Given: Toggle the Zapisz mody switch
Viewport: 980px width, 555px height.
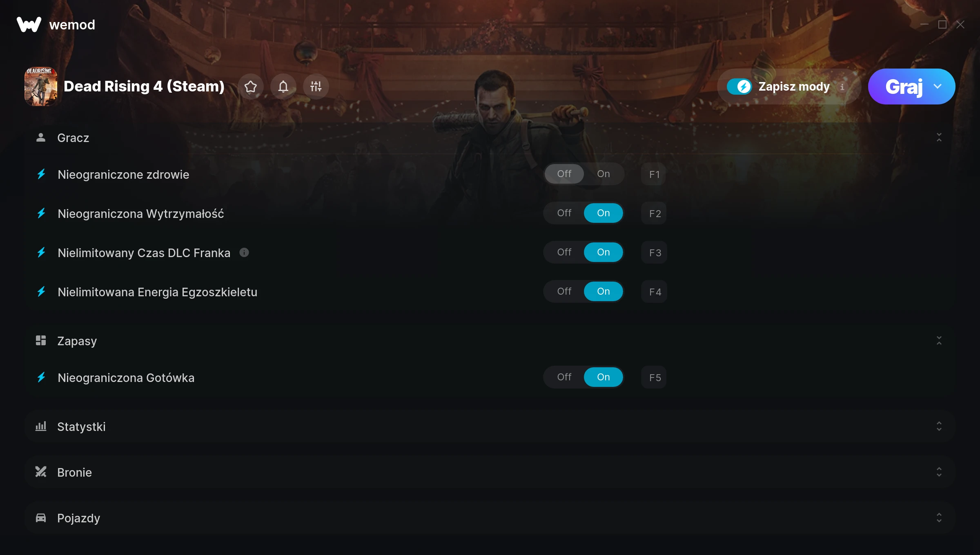Looking at the screenshot, I should coord(739,87).
